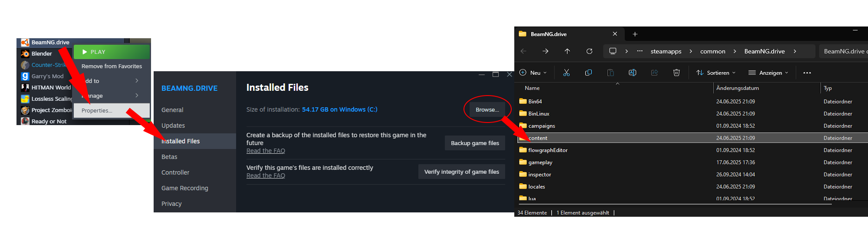Open the See more three-dot menu in toolbar
Viewport: 868px width, 225px height.
click(807, 73)
